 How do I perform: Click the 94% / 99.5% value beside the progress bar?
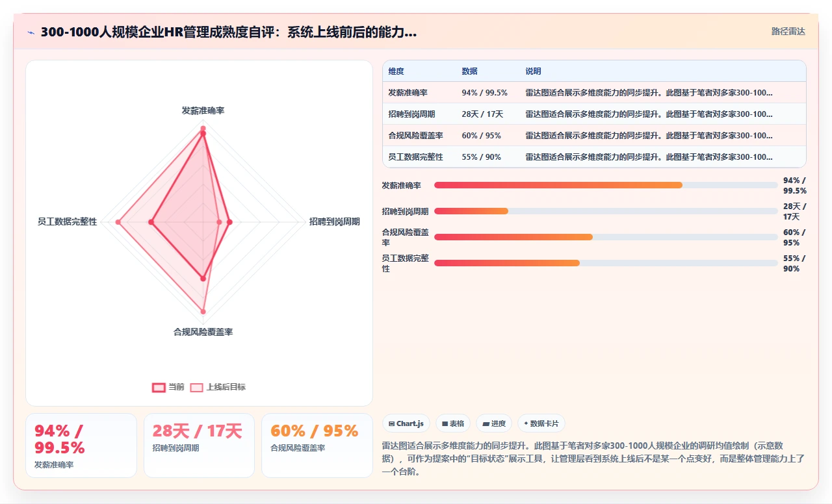click(x=795, y=185)
